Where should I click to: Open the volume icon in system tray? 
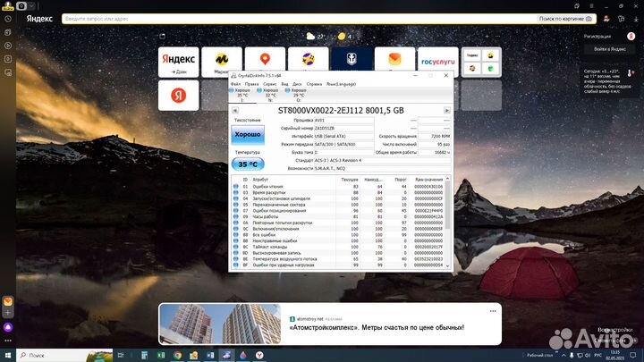tap(588, 356)
